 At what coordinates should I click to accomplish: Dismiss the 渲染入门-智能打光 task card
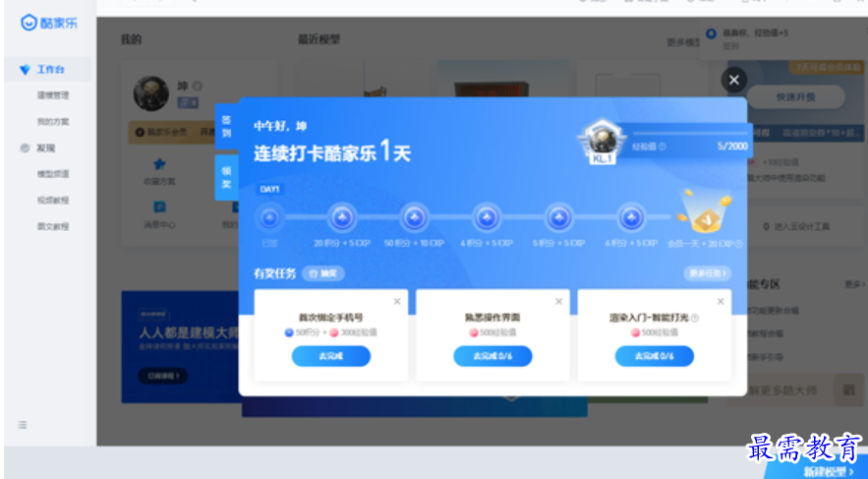(x=721, y=301)
